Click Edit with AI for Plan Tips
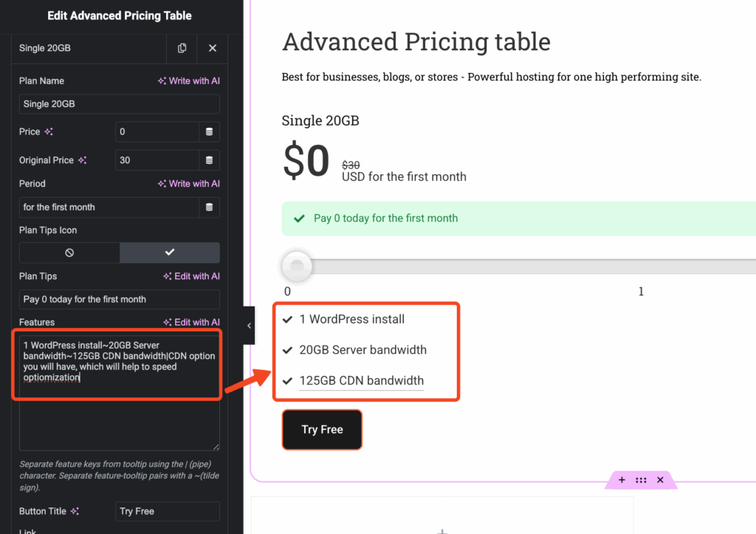This screenshot has height=534, width=756. (191, 276)
